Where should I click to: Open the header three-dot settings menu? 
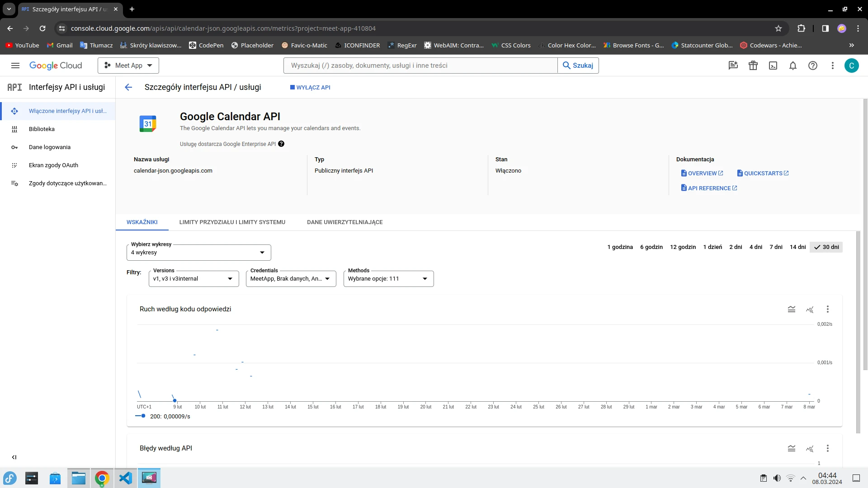click(833, 66)
